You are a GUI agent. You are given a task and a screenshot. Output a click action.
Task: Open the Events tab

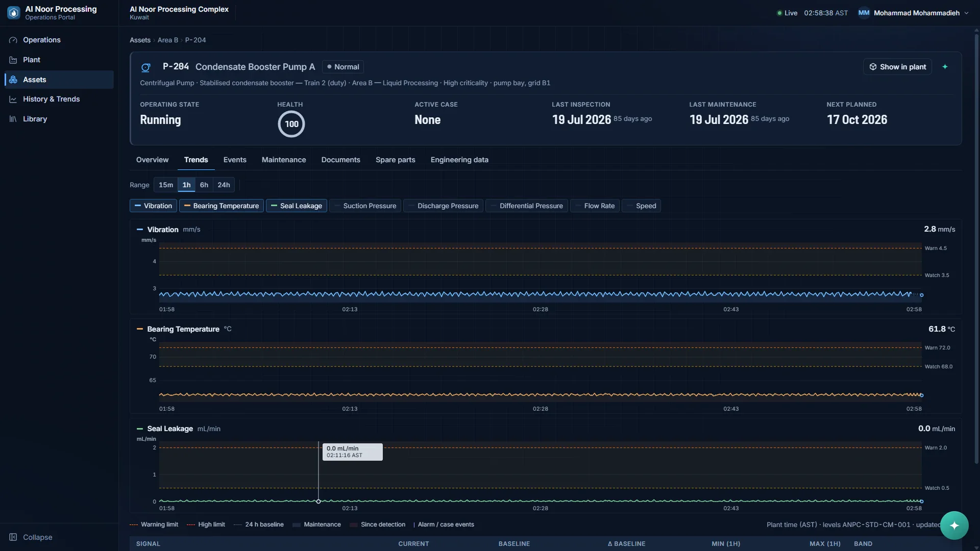235,160
